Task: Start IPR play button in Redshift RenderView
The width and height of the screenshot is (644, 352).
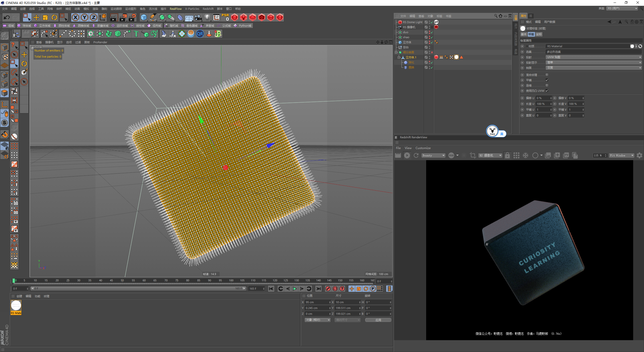Action: (x=407, y=156)
